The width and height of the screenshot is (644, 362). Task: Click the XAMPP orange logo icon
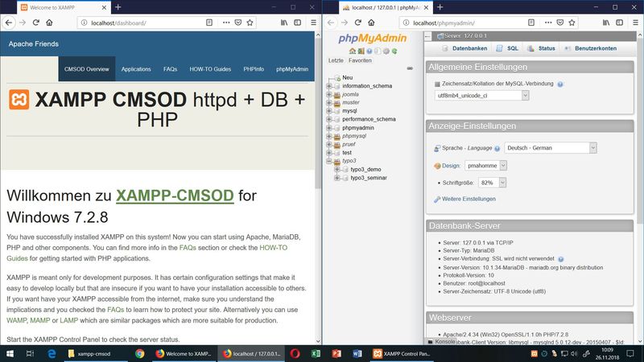pyautogui.click(x=19, y=99)
